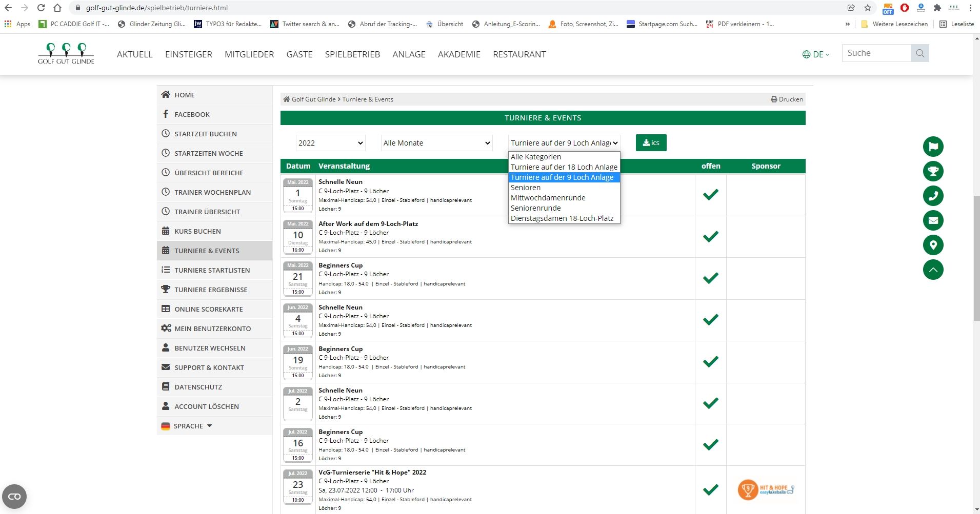980x514 pixels.
Task: Click the green flag floating icon
Action: click(933, 147)
